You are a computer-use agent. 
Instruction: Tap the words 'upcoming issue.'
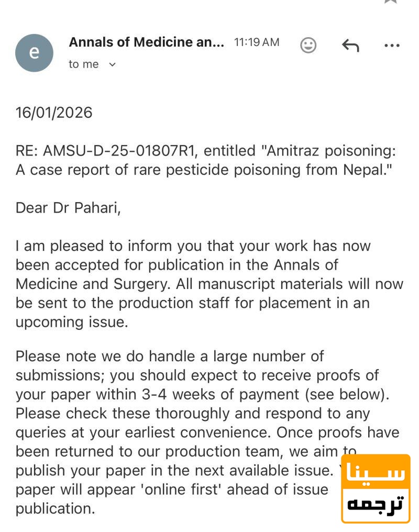point(72,322)
